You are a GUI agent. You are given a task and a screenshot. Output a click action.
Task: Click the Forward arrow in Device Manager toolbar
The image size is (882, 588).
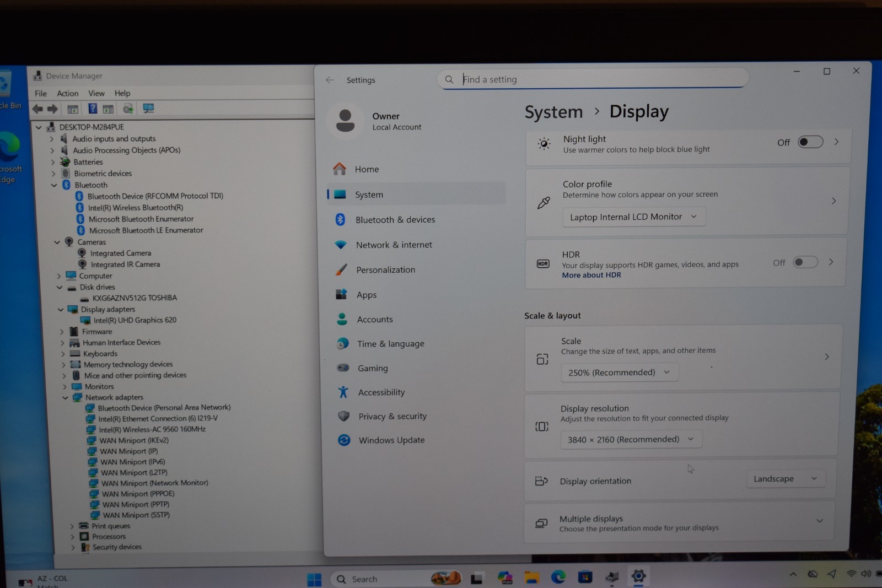(53, 109)
